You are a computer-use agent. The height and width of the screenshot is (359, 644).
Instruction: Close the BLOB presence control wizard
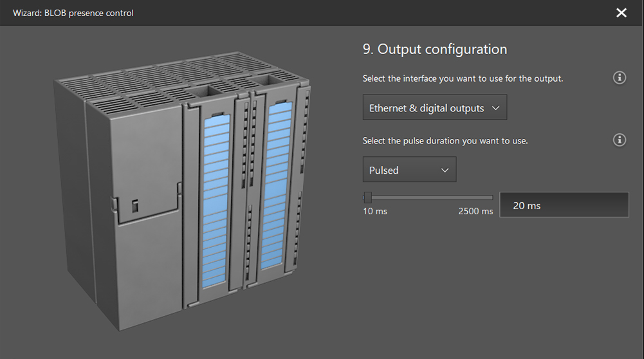(x=621, y=13)
